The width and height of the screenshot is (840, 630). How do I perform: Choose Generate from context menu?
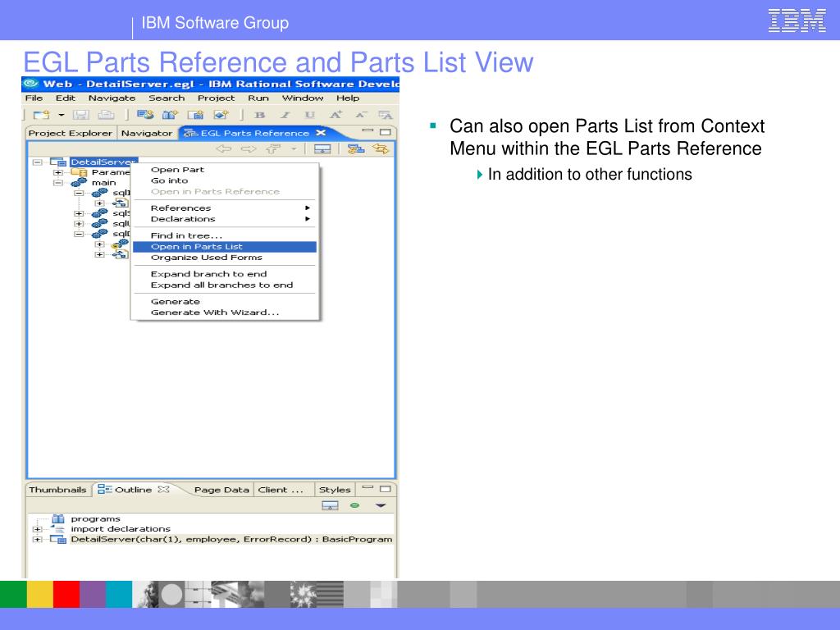(x=224, y=302)
